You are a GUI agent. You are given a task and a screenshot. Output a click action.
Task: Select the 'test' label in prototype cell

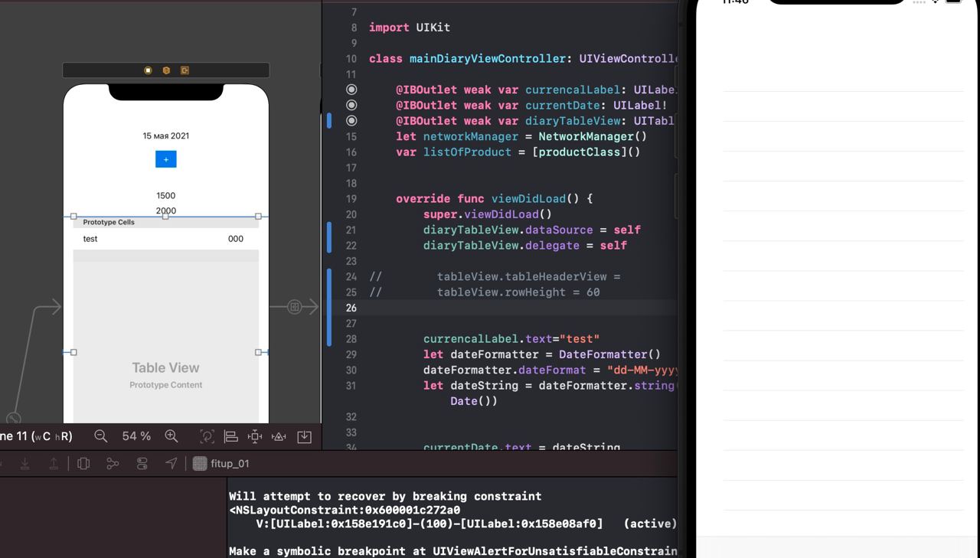(x=90, y=239)
